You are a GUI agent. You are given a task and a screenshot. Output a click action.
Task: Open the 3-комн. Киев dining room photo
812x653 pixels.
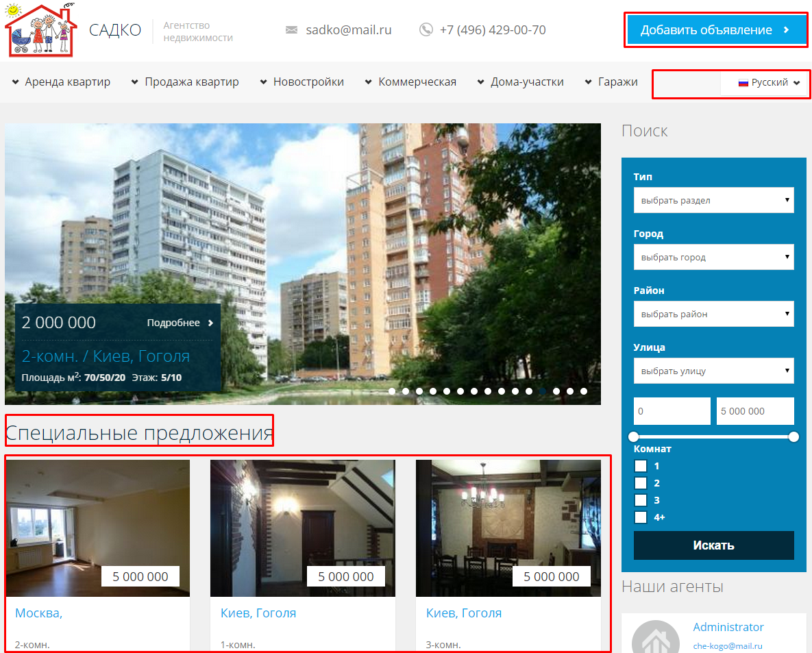(508, 528)
